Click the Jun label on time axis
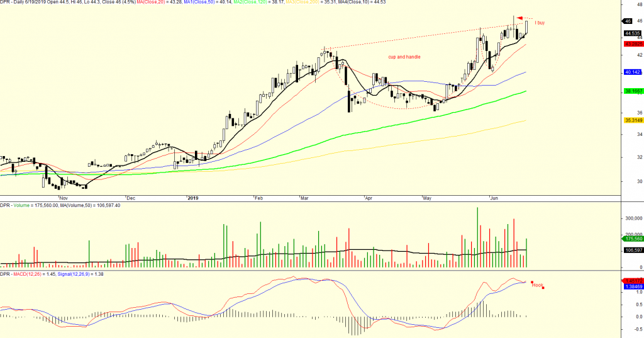The image size is (644, 338). point(494,198)
